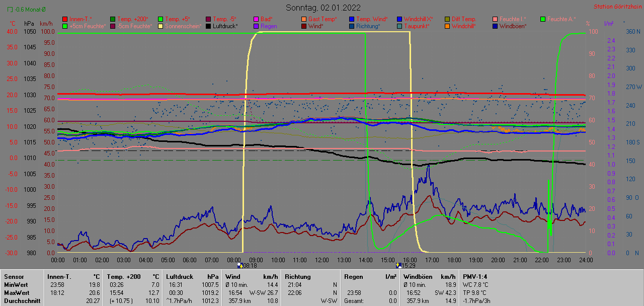Click the WC 7.8 °C reading

click(x=475, y=285)
